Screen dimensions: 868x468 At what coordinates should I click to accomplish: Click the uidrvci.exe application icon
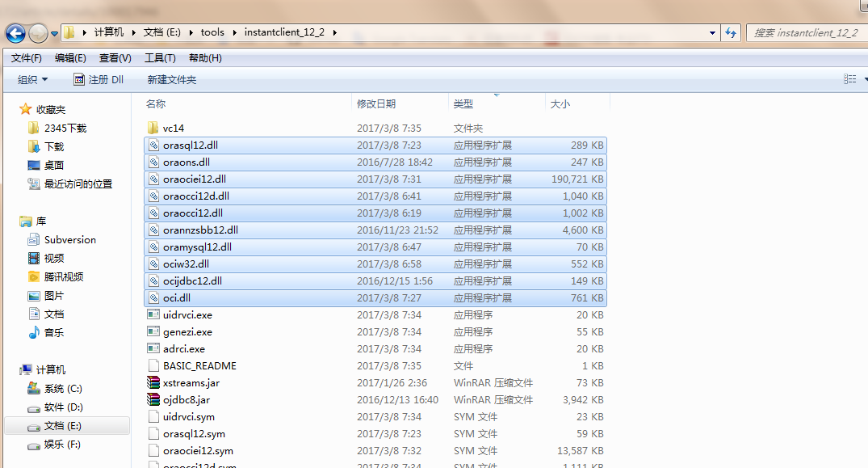click(153, 314)
